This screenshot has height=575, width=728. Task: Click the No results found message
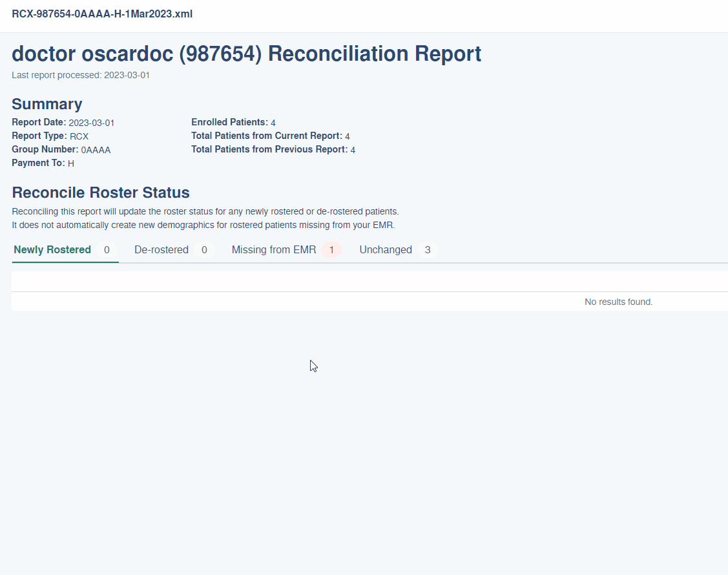tap(618, 302)
